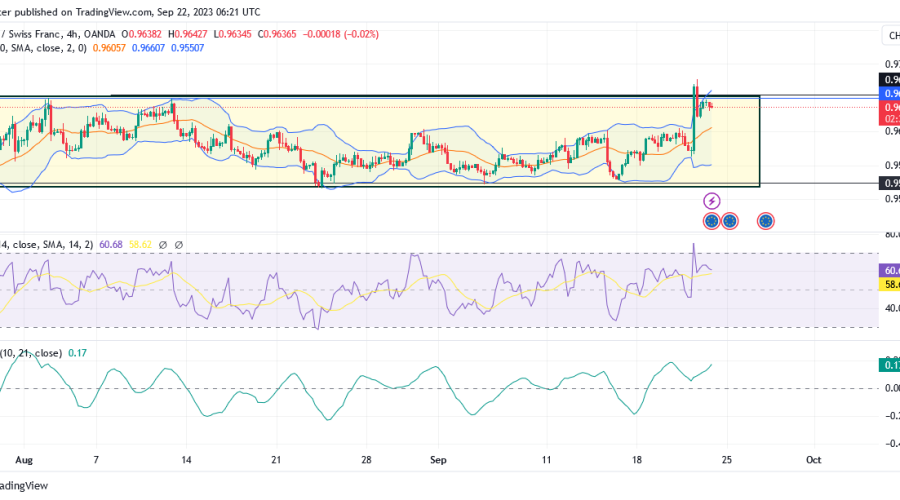The width and height of the screenshot is (900, 500).
Task: Click the close value C0.96365
Action: click(x=277, y=34)
